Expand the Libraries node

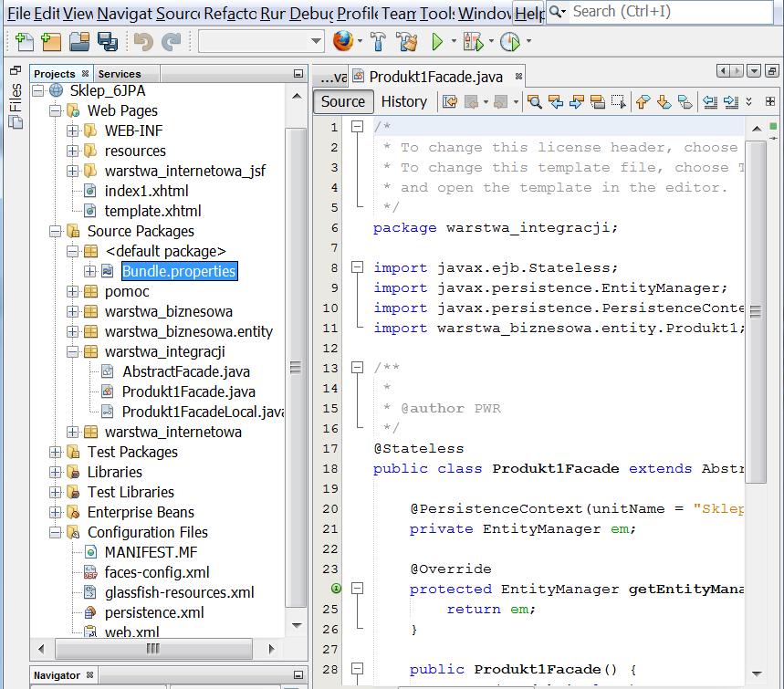56,473
